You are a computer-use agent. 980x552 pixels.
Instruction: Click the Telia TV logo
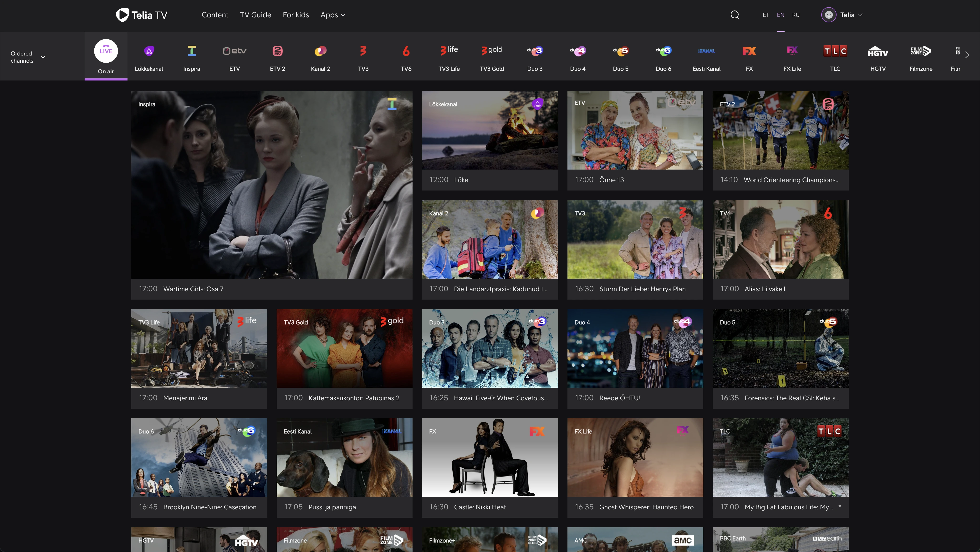click(142, 15)
